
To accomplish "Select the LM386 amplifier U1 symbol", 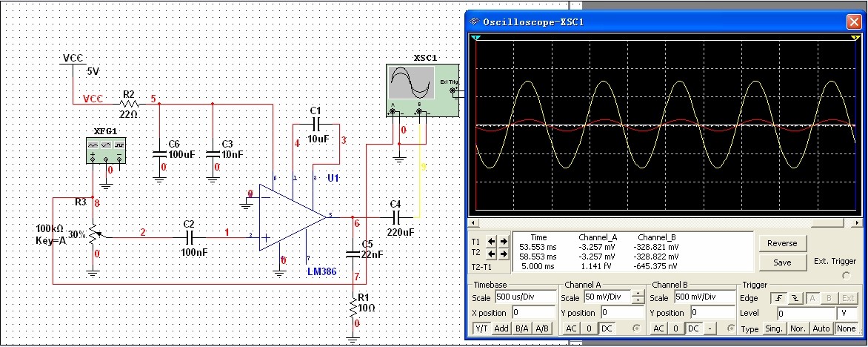I will coord(293,218).
